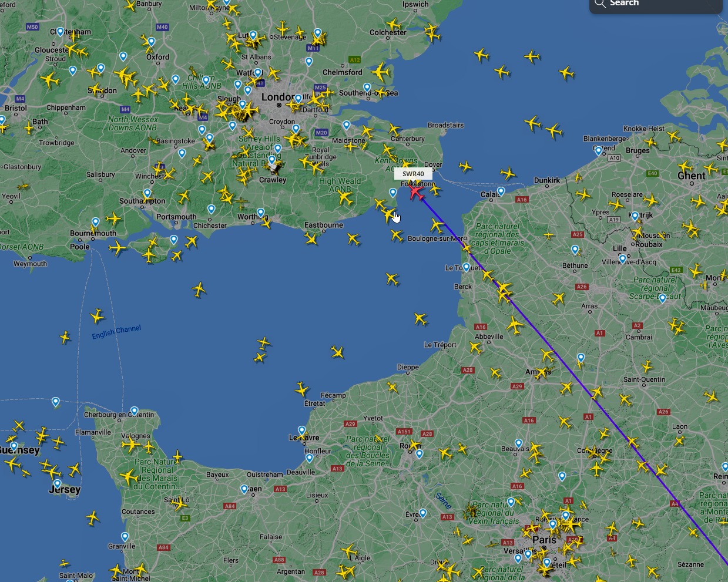This screenshot has height=582, width=728.
Task: Select the red highlighted aircraft near Folkestone
Action: (417, 191)
